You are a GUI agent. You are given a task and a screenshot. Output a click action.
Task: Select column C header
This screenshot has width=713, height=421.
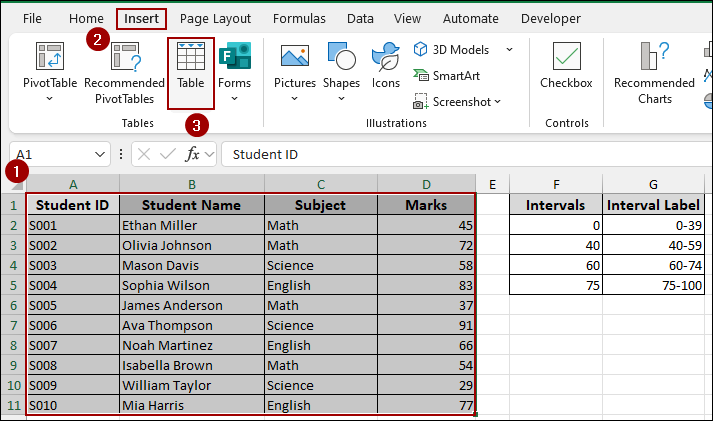[x=321, y=185]
